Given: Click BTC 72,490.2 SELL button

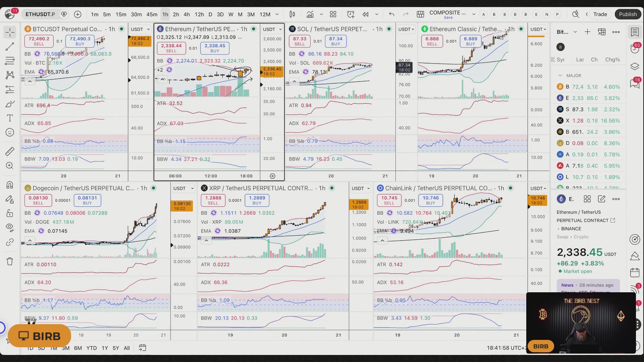Looking at the screenshot, I should click(x=39, y=41).
